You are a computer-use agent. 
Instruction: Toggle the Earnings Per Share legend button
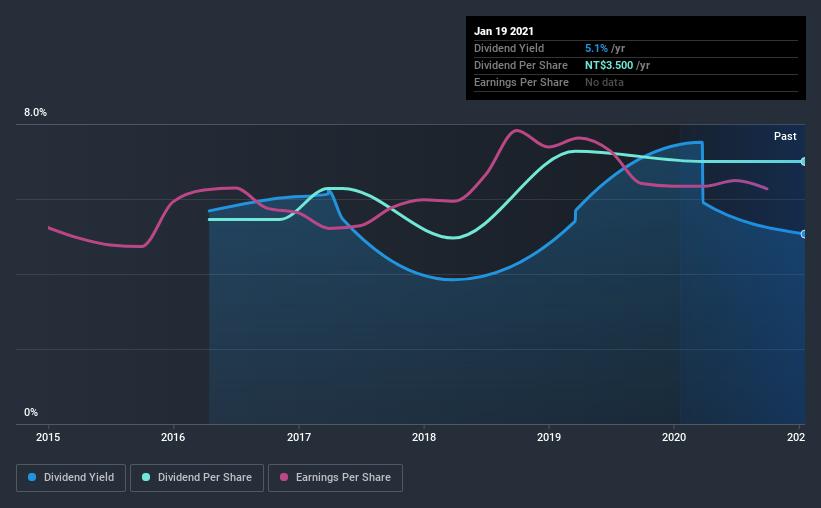coord(335,478)
